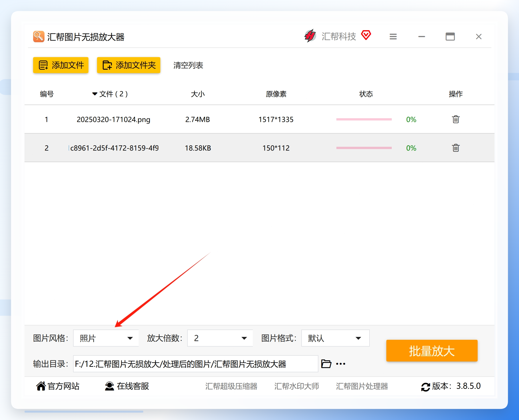The height and width of the screenshot is (420, 519).
Task: Sort by 文件 (2) column header
Action: pos(110,94)
